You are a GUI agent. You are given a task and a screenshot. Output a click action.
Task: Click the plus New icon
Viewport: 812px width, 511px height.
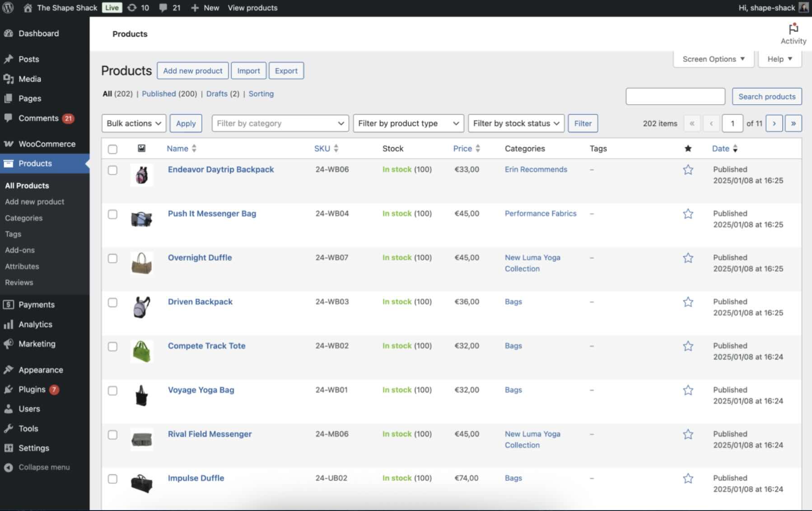[195, 8]
